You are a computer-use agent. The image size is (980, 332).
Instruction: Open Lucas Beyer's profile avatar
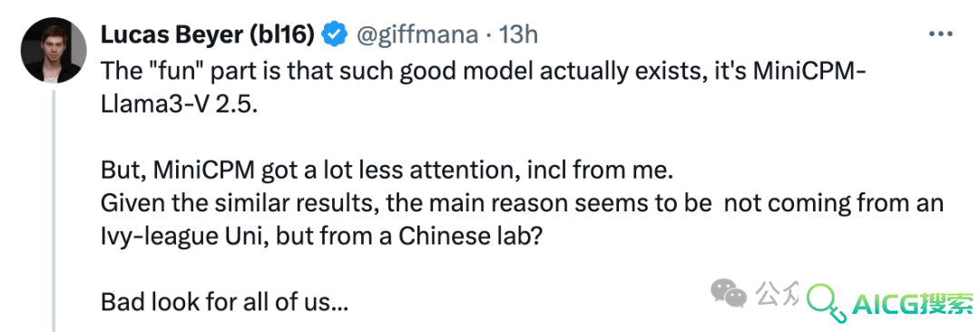click(54, 50)
